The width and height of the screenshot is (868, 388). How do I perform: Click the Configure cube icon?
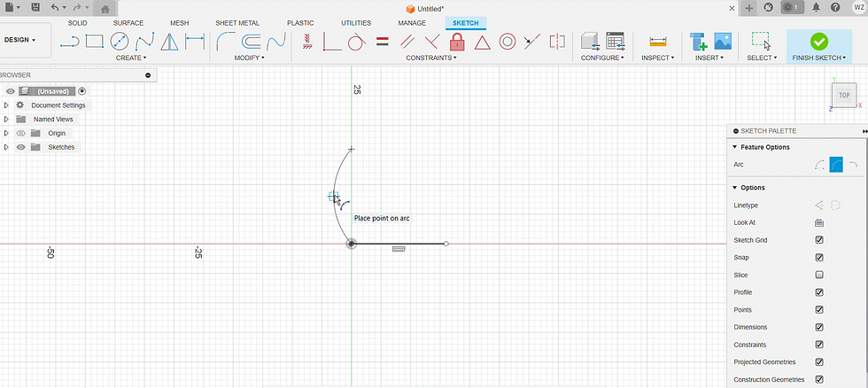590,42
